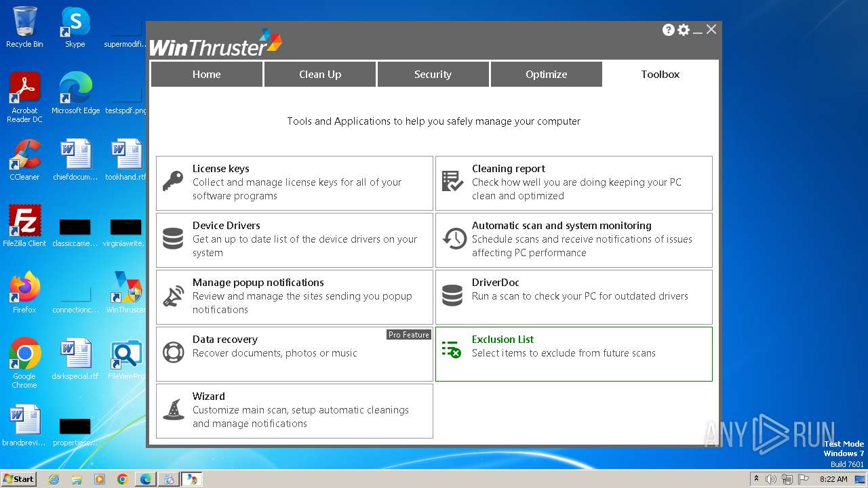Switch to the Clean Up tab
Image resolution: width=868 pixels, height=488 pixels.
tap(320, 75)
